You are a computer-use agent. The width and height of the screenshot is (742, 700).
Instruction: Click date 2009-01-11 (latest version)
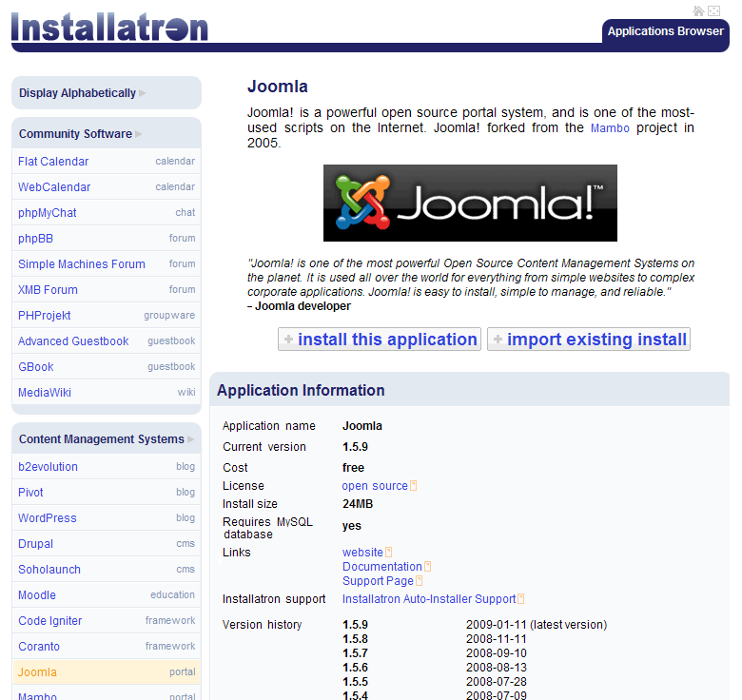[537, 624]
